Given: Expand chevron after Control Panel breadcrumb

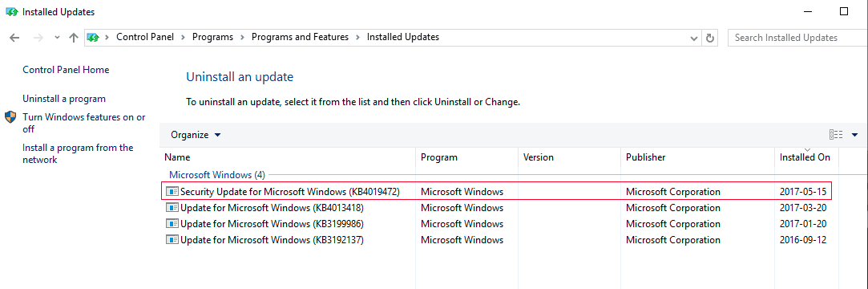Looking at the screenshot, I should tap(184, 37).
